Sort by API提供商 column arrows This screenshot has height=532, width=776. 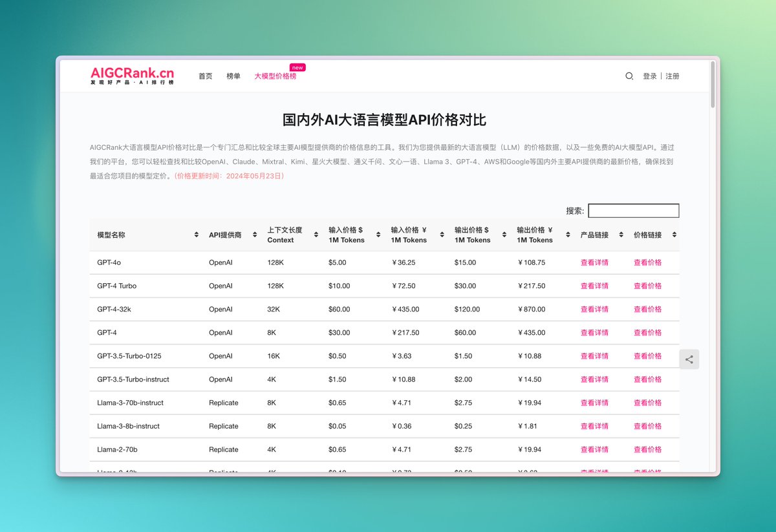pos(255,235)
